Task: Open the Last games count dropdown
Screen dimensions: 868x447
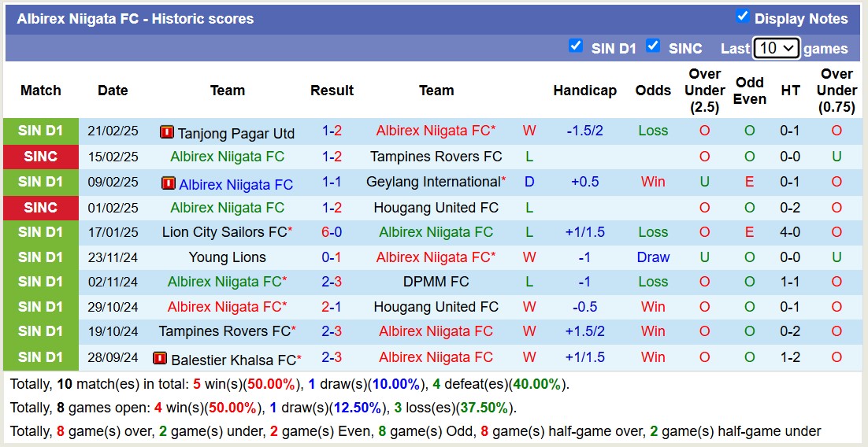Action: point(776,48)
